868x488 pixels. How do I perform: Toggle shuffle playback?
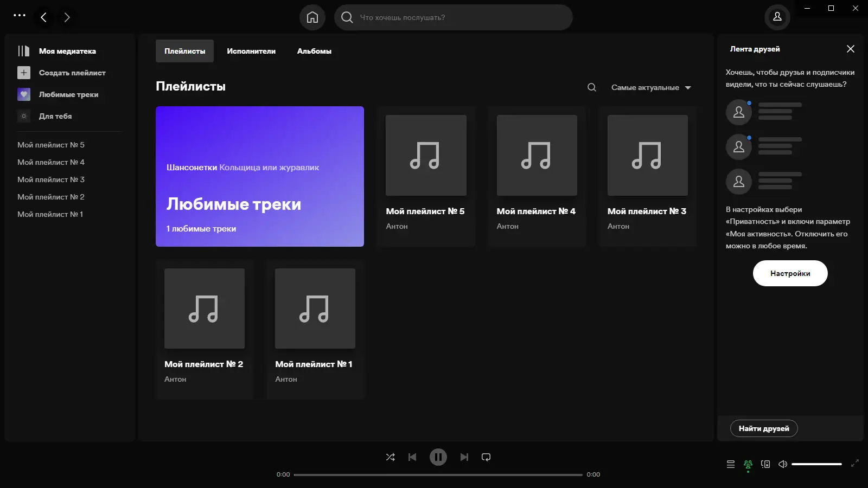[x=391, y=457]
